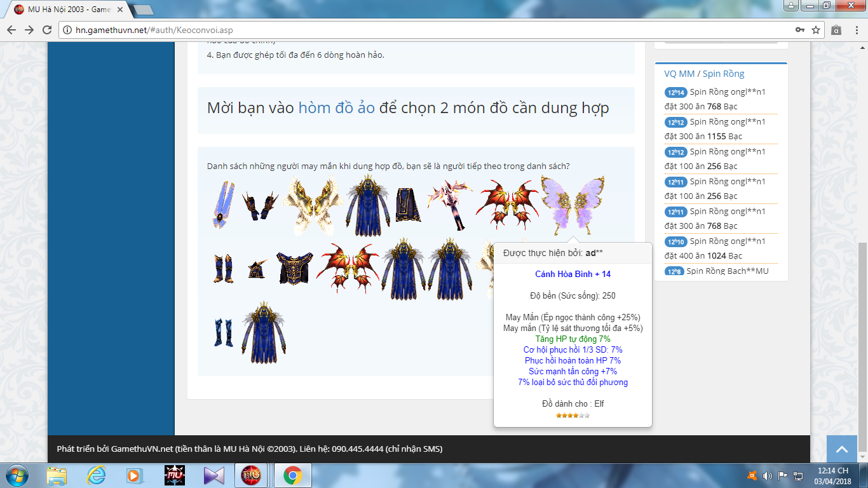Screen dimensions: 868x488
Task: Click the scroll-to-top arrow button
Action: coord(842,449)
